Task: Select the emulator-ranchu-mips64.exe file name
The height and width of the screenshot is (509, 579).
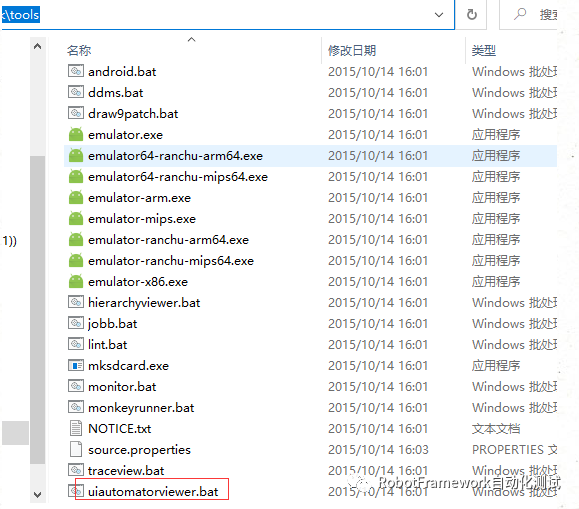Action: click(x=171, y=261)
